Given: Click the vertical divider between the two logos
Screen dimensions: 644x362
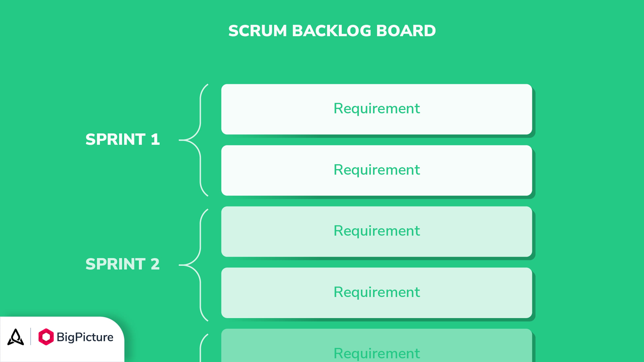Looking at the screenshot, I should click(x=31, y=336).
